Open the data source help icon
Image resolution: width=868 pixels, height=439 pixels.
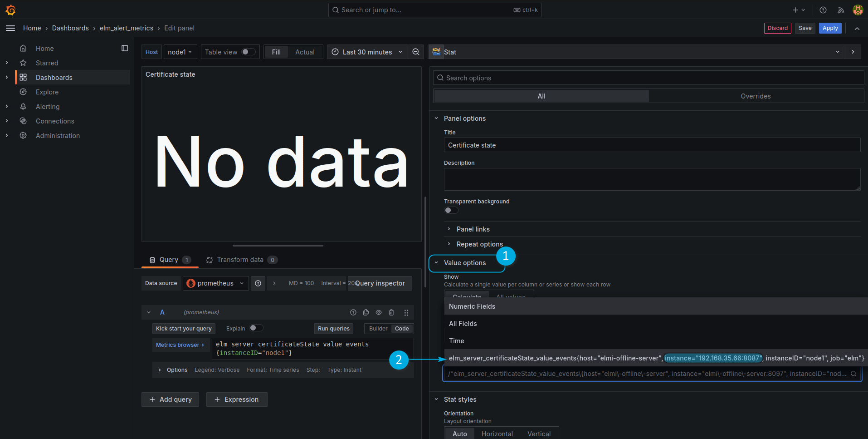258,283
